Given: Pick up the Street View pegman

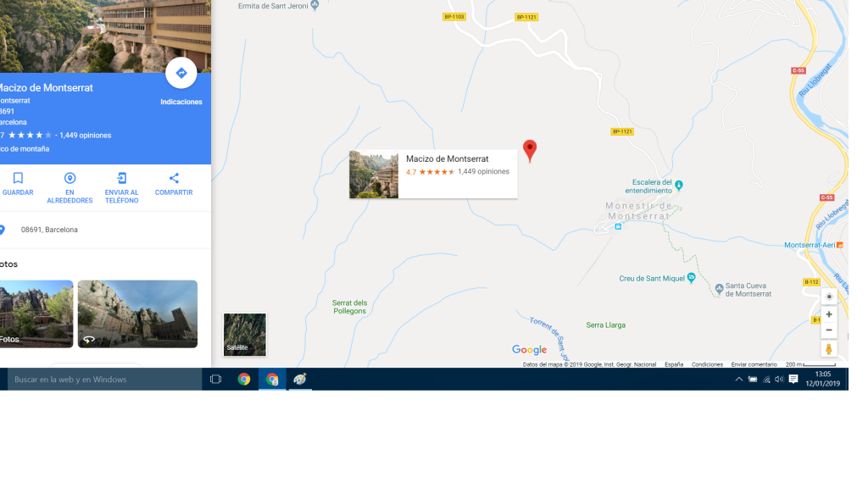Looking at the screenshot, I should pos(829,349).
